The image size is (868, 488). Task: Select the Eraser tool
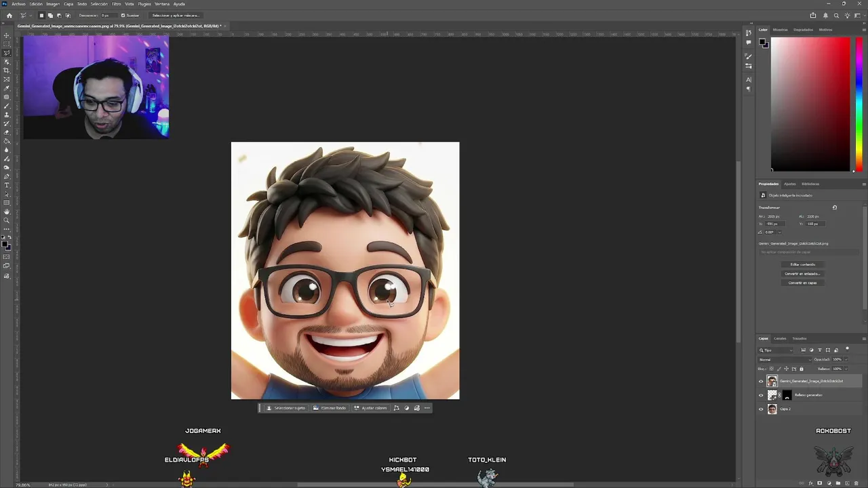click(x=7, y=132)
